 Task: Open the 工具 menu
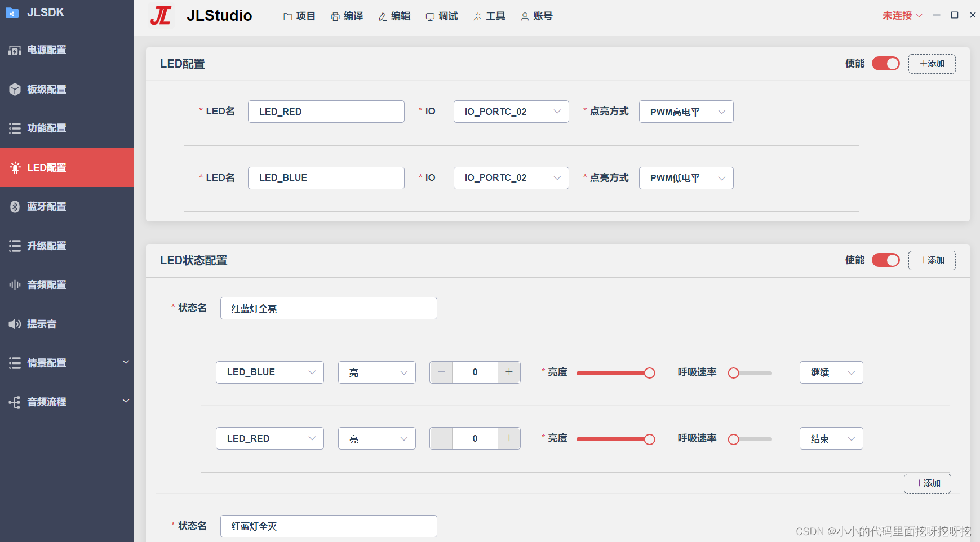click(x=489, y=16)
